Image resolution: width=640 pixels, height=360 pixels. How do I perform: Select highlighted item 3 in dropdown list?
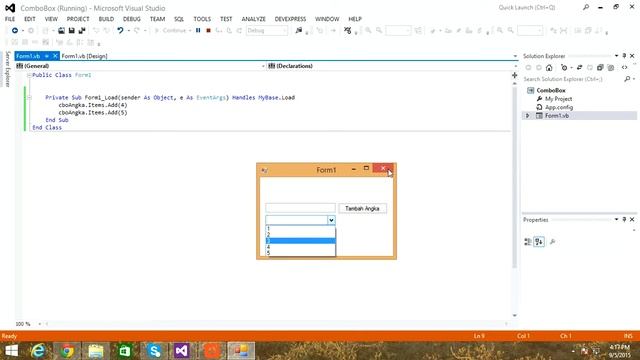(x=300, y=241)
